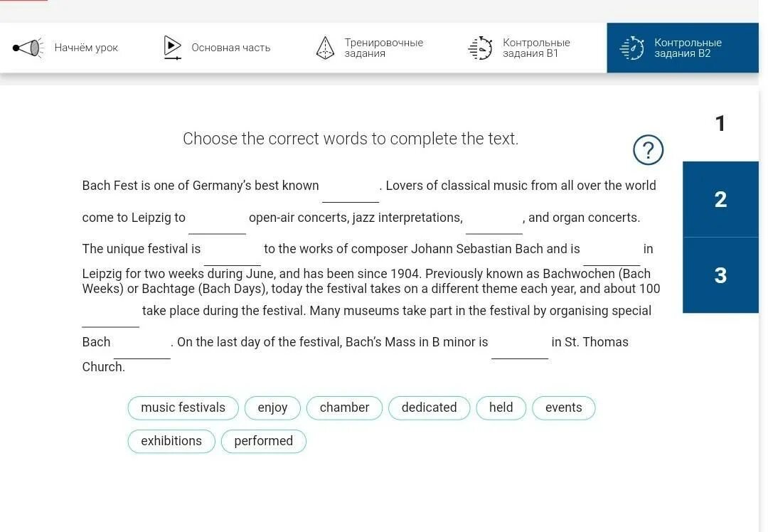Image resolution: width=768 pixels, height=532 pixels.
Task: Select the 'exhibitions' word chip
Action: [171, 441]
